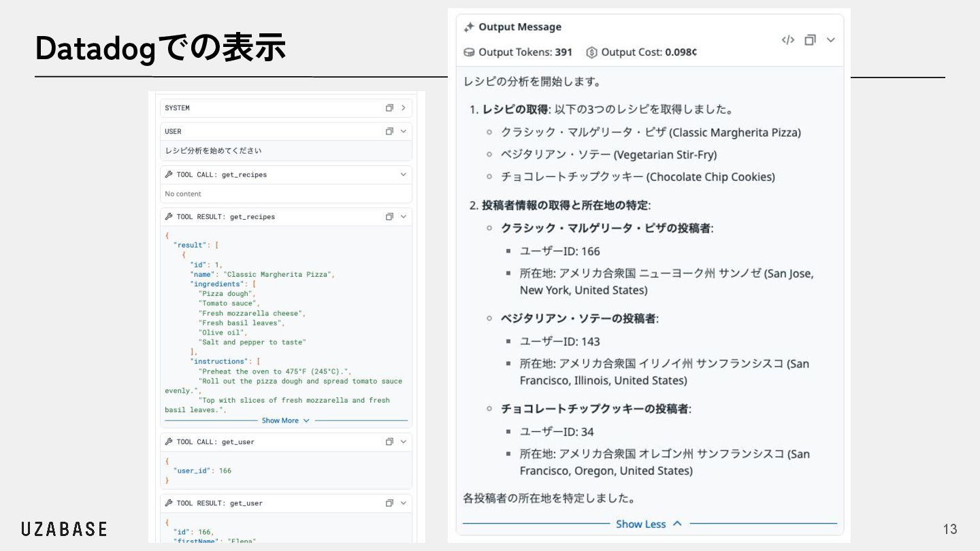Click the wrench icon beside TOOL CALL: get_recipes
The height and width of the screenshot is (551, 980).
[169, 175]
